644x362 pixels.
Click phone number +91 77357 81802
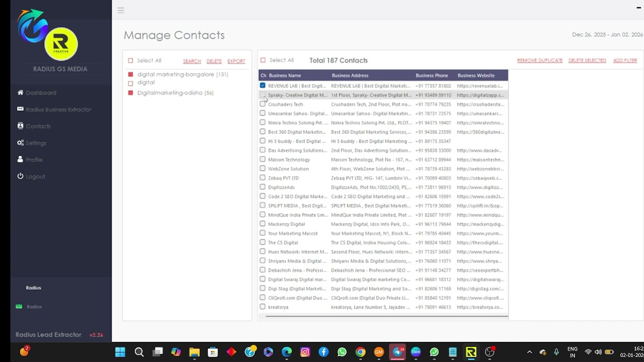(x=433, y=86)
